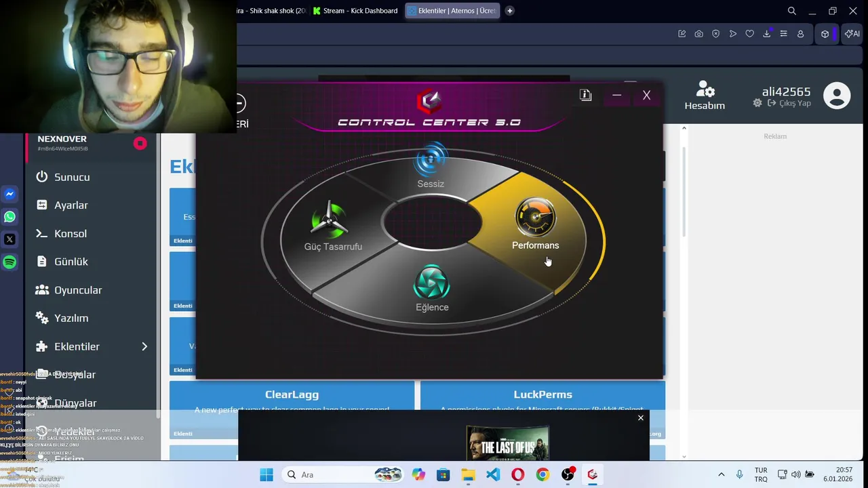
Task: Click the red stop icon beside NEXNOVER
Action: point(140,143)
